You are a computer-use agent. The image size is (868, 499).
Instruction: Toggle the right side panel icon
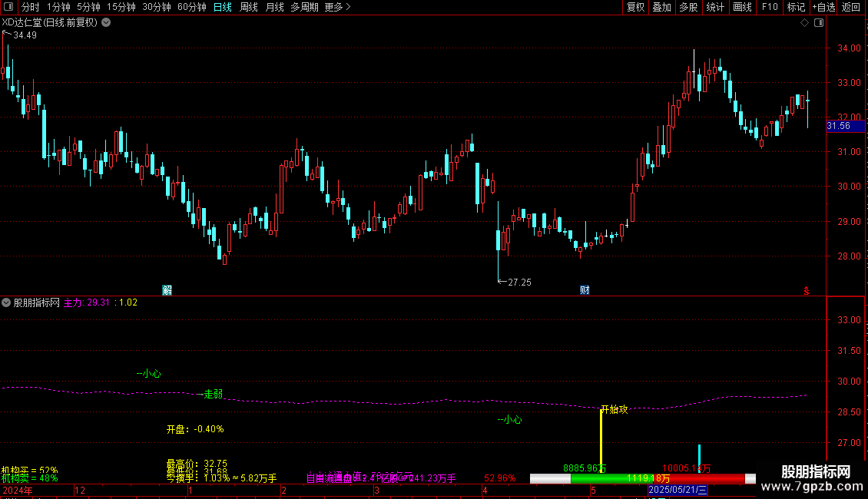819,23
